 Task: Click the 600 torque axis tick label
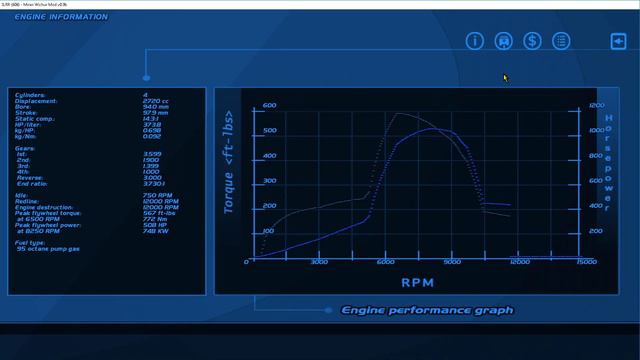[269, 105]
